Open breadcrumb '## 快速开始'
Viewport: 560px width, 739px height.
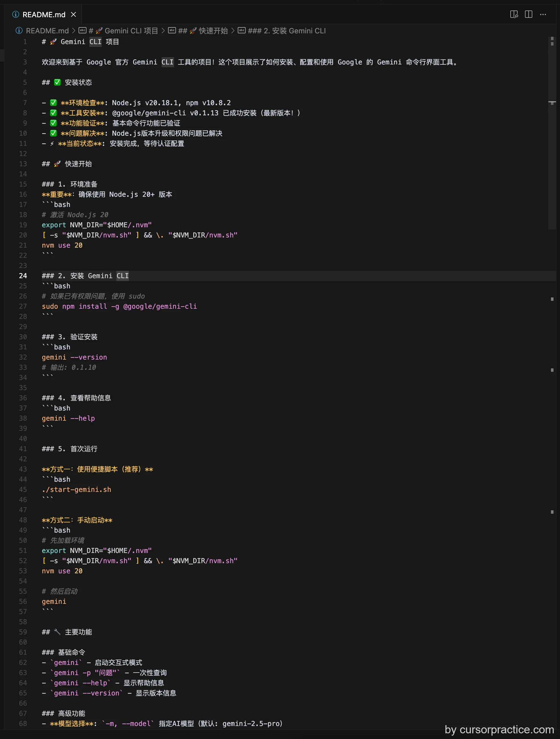point(203,31)
